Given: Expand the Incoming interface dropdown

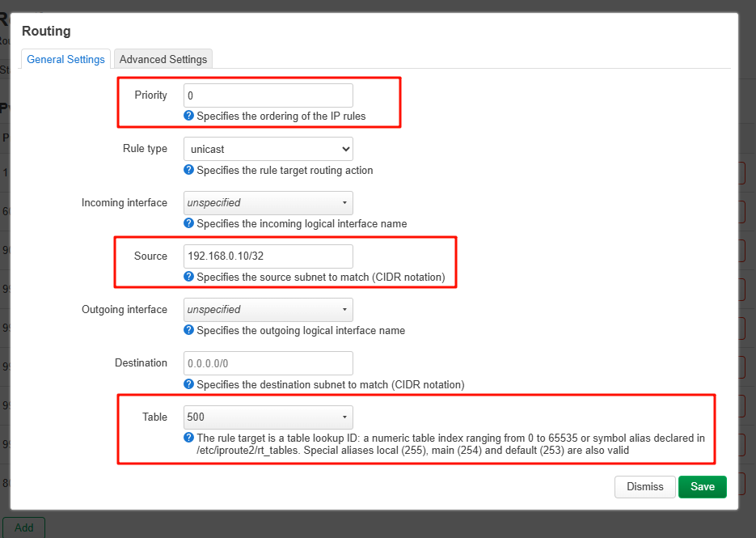Looking at the screenshot, I should click(268, 202).
